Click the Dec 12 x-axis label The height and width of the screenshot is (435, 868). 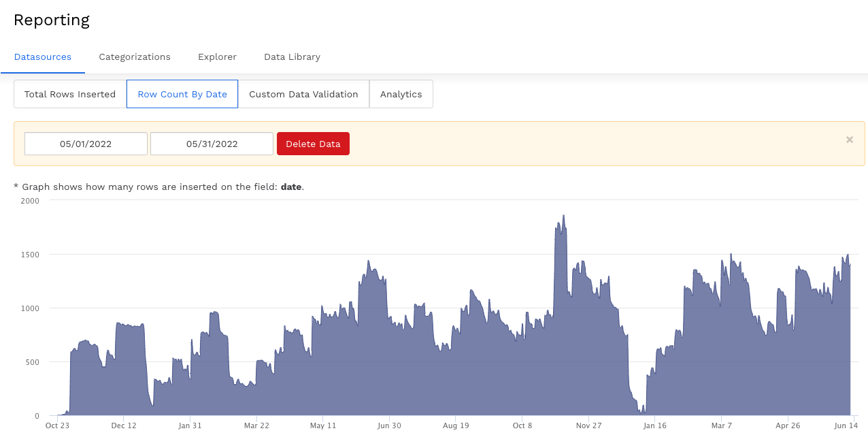tap(124, 425)
